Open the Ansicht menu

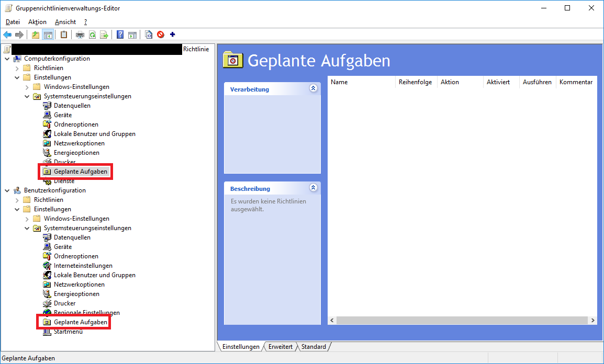[65, 22]
